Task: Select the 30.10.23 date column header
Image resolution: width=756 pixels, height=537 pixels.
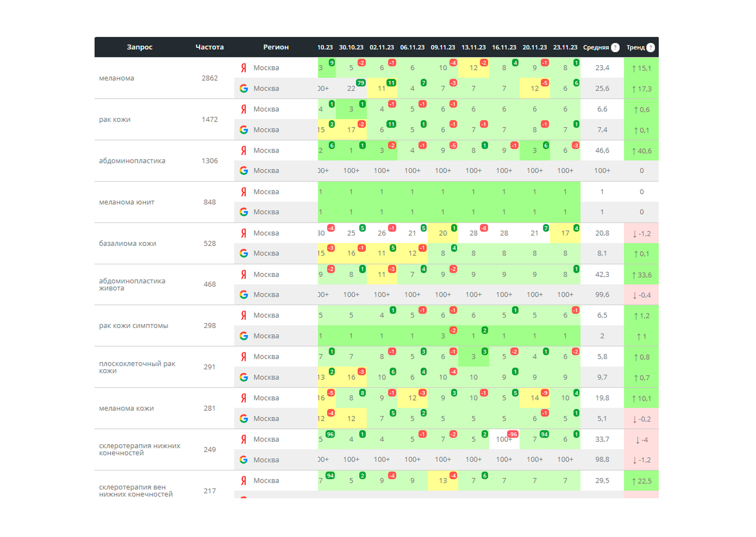Action: (x=351, y=47)
